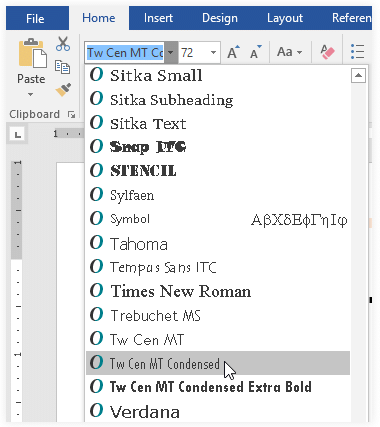Pick the Symbol font
Screen dimensions: 380x427
(x=218, y=219)
